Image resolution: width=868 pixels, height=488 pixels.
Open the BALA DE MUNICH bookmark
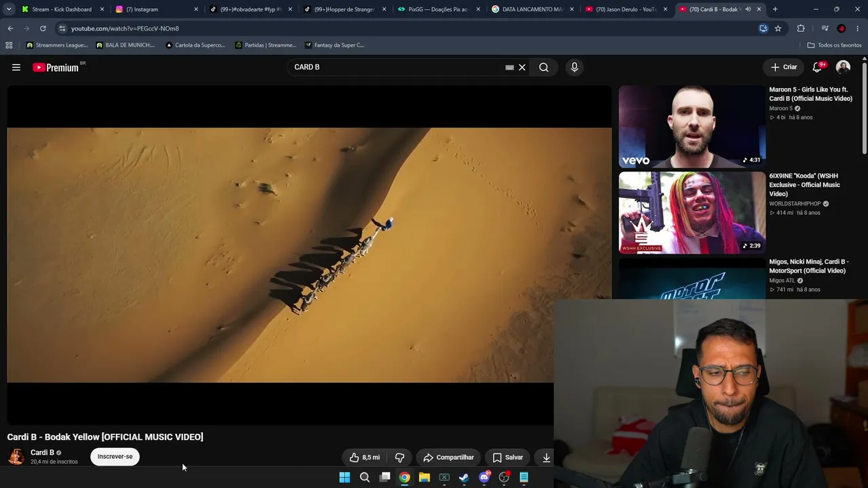click(125, 45)
